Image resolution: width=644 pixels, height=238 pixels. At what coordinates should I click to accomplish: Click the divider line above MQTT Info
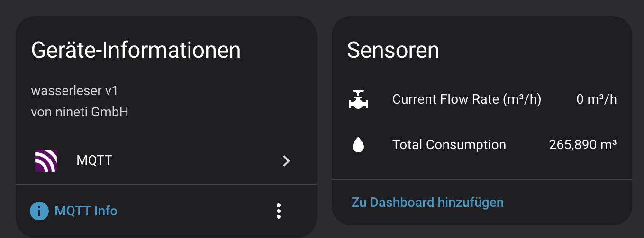coord(166,184)
